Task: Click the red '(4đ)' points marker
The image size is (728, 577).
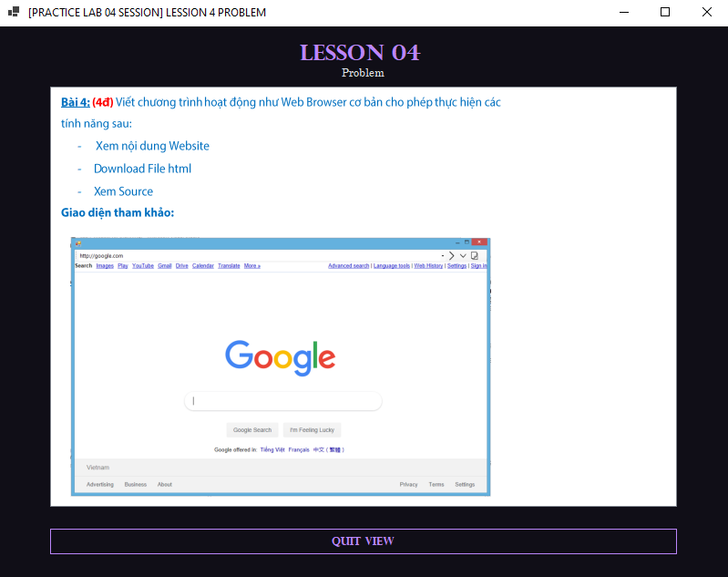Action: tap(103, 102)
